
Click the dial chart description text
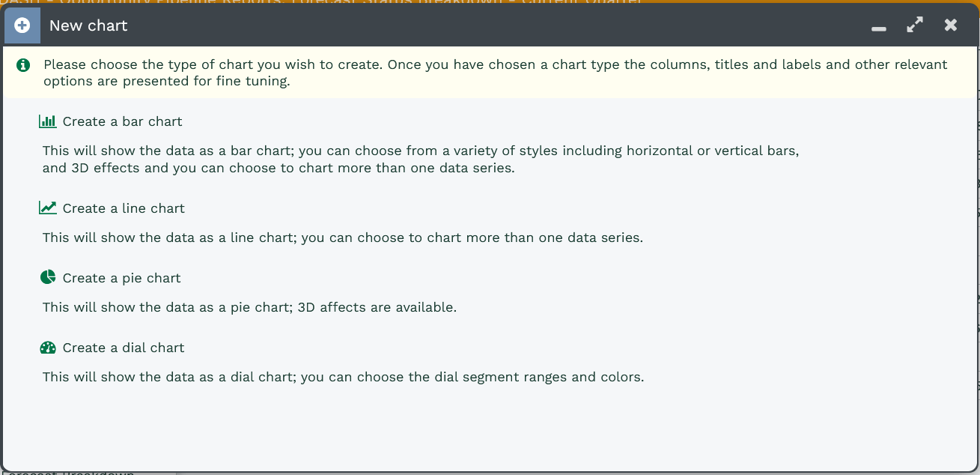[x=343, y=377]
